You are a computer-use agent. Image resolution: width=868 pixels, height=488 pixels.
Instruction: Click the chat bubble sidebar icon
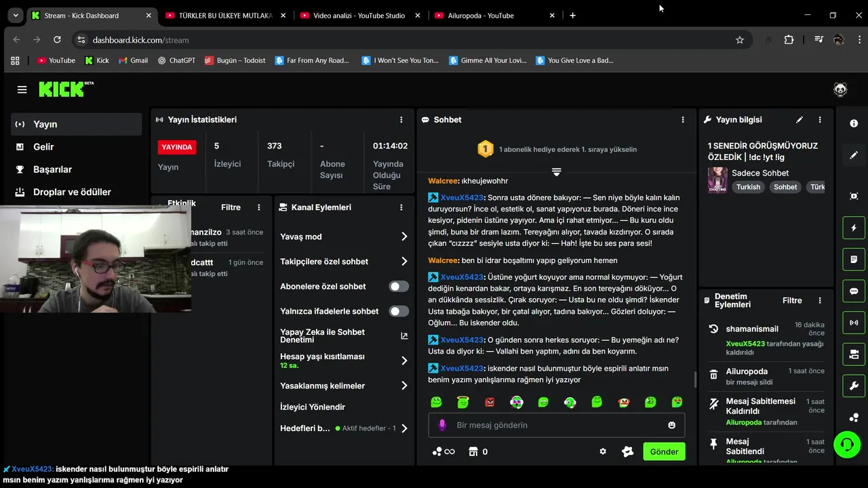854,291
